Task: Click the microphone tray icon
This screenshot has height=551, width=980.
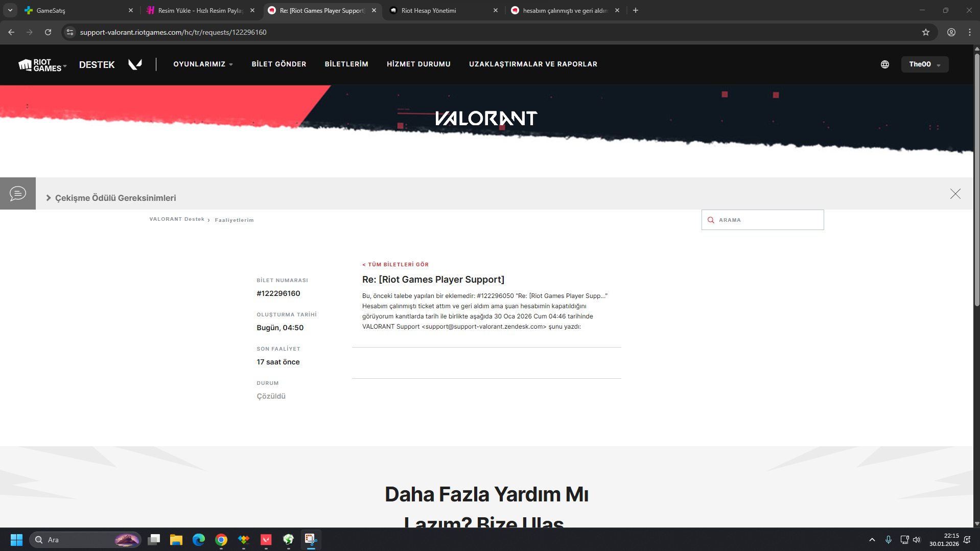Action: tap(889, 540)
